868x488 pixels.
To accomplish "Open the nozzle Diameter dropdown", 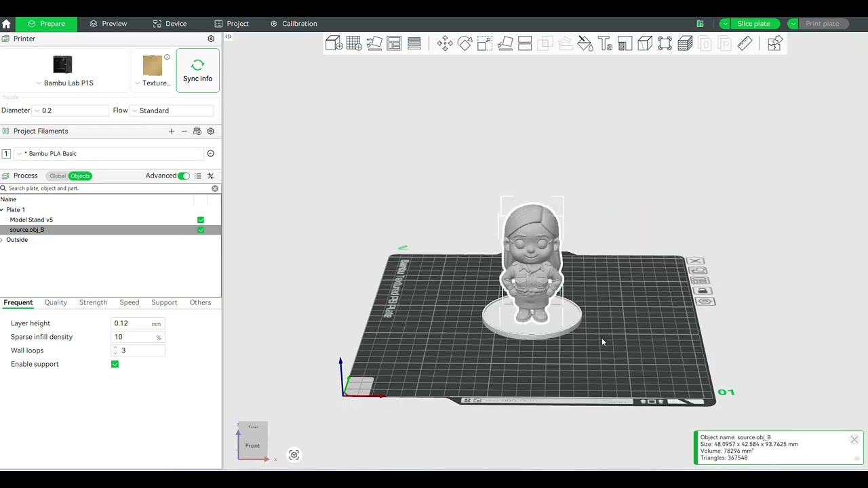I will point(71,110).
